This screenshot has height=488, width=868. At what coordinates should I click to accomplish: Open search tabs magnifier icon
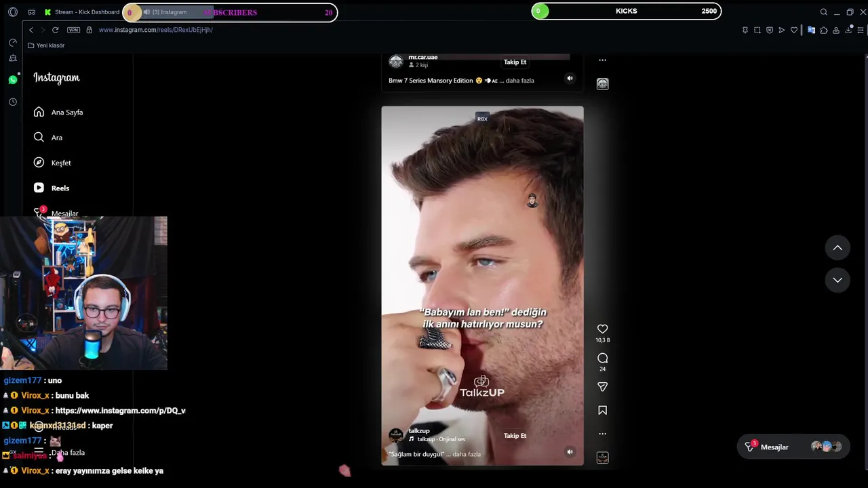(823, 12)
